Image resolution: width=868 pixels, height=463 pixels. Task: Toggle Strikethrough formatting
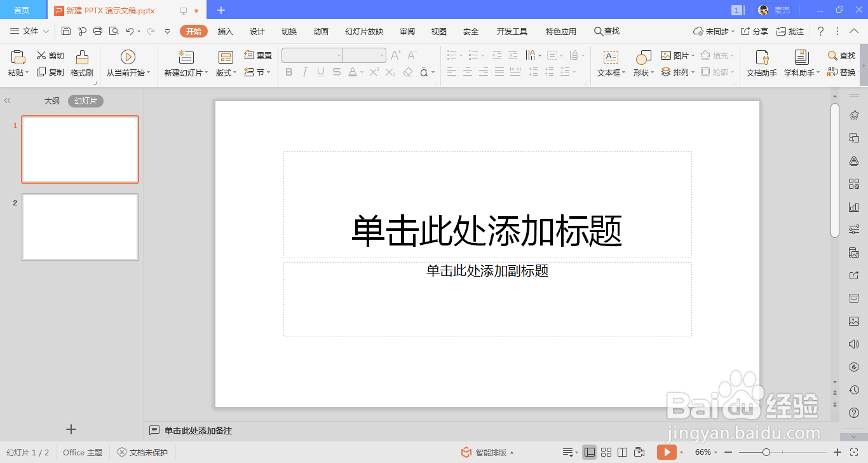click(x=337, y=72)
